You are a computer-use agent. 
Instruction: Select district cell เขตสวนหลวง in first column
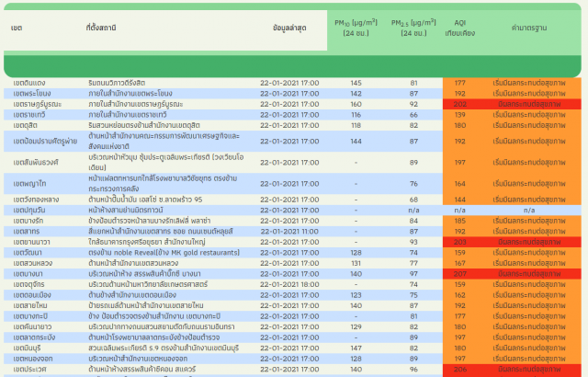click(x=33, y=263)
